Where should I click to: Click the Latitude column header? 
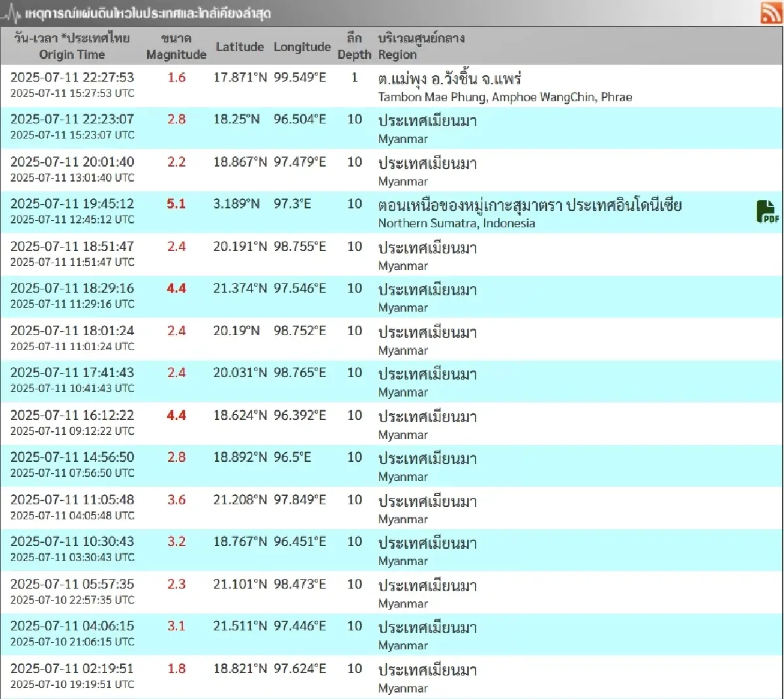[240, 46]
